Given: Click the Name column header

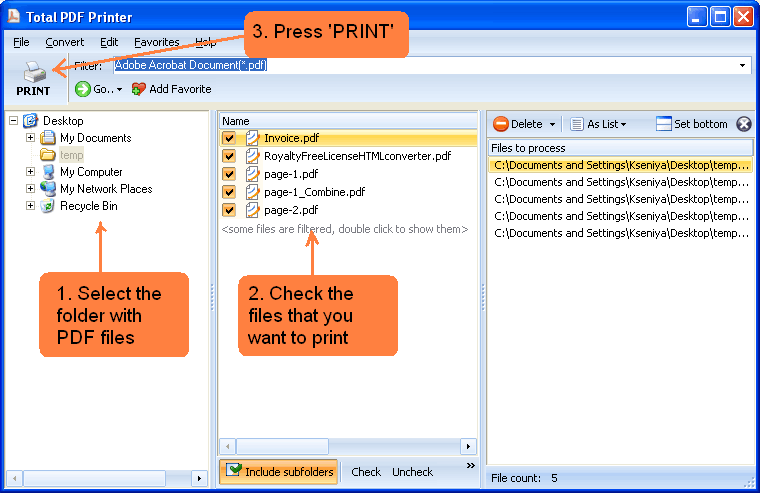Looking at the screenshot, I should [348, 121].
